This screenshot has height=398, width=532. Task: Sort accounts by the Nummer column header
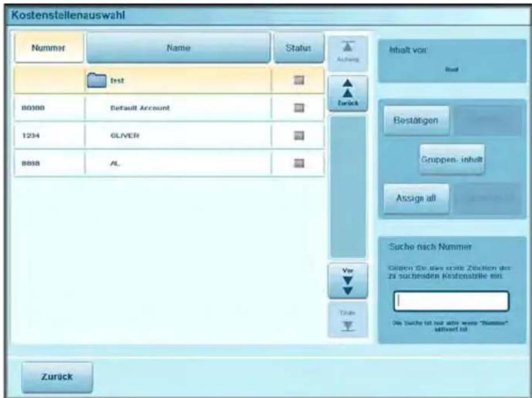(x=49, y=48)
